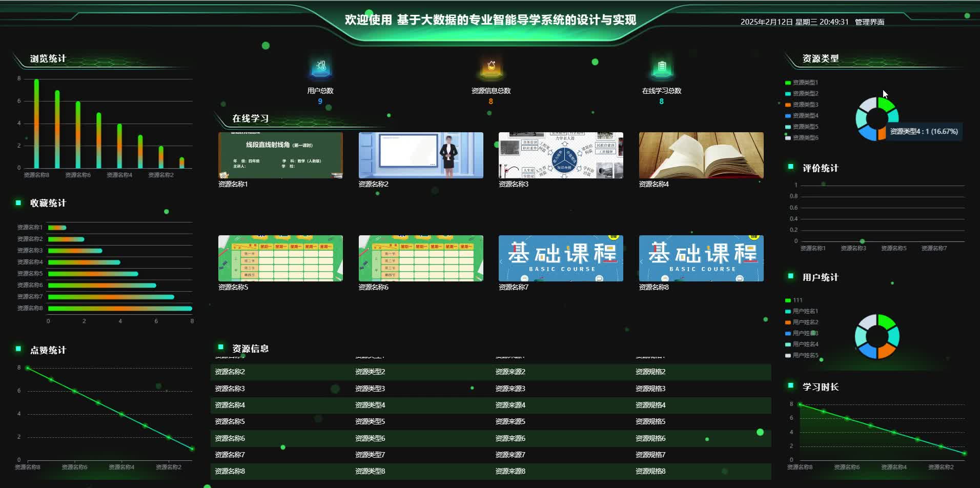
Task: Toggle 用户姓名3 legend entry
Action: pyautogui.click(x=802, y=333)
